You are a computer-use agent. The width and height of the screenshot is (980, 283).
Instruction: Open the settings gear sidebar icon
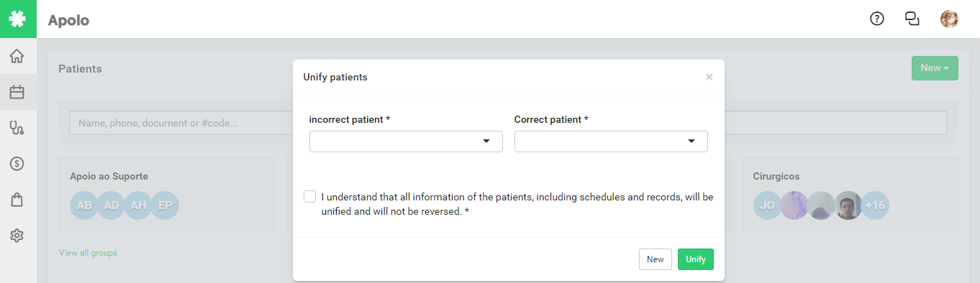click(x=17, y=236)
